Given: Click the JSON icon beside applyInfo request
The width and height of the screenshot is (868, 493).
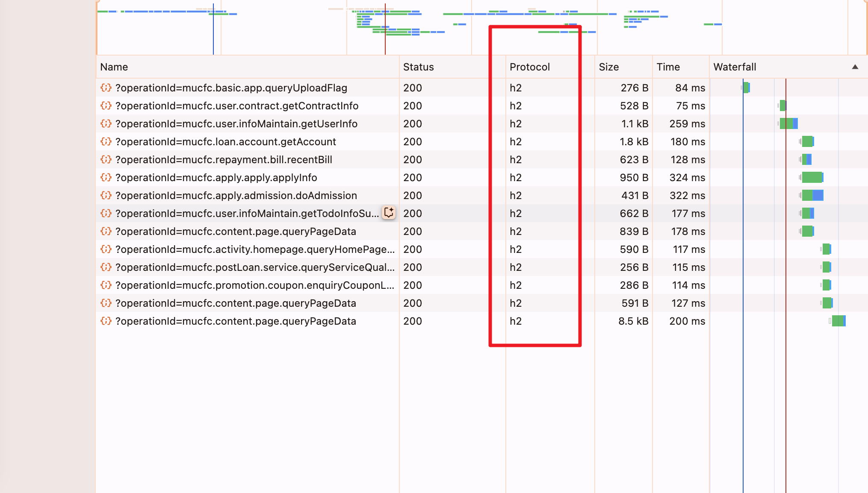Looking at the screenshot, I should click(x=106, y=178).
